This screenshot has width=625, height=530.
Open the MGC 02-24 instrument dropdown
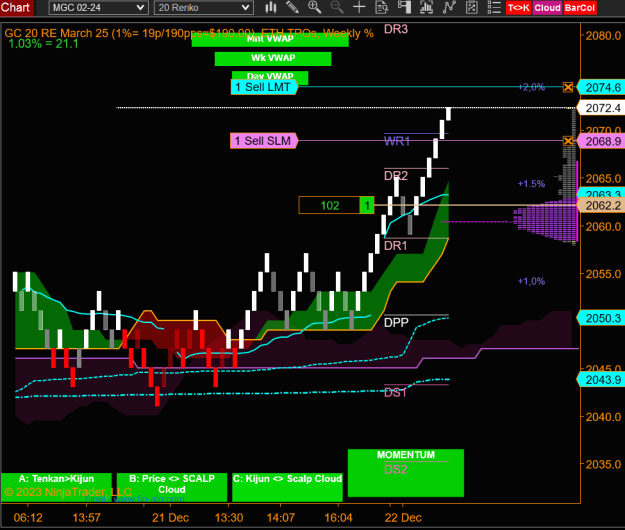(98, 8)
